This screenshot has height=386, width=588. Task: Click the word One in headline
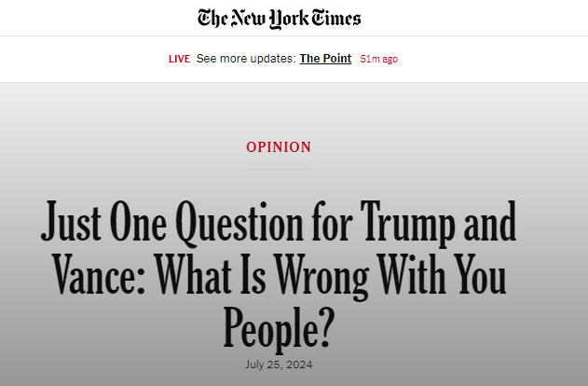pos(138,221)
